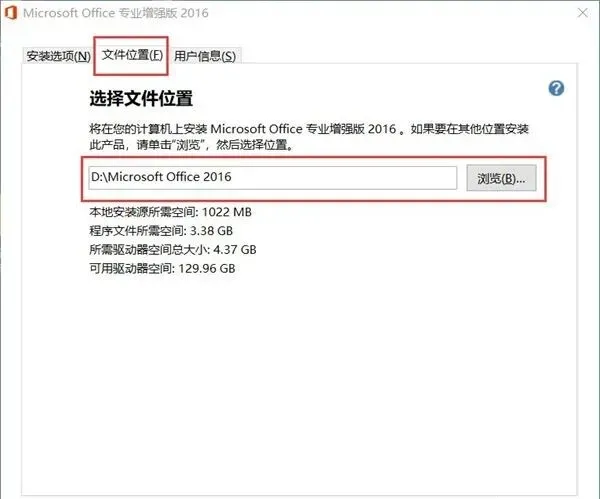Viewport: 600px width, 499px height.
Task: Click the window title 'Microsoft Office 专业增强版 2016'
Action: 116,13
